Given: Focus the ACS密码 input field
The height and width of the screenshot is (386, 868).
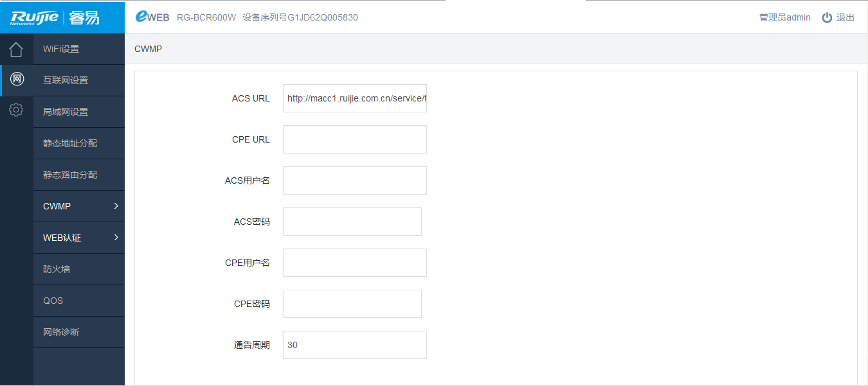Looking at the screenshot, I should click(352, 222).
